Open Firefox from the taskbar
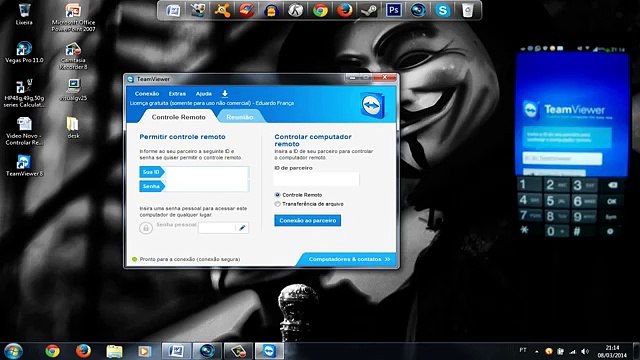 pyautogui.click(x=83, y=351)
